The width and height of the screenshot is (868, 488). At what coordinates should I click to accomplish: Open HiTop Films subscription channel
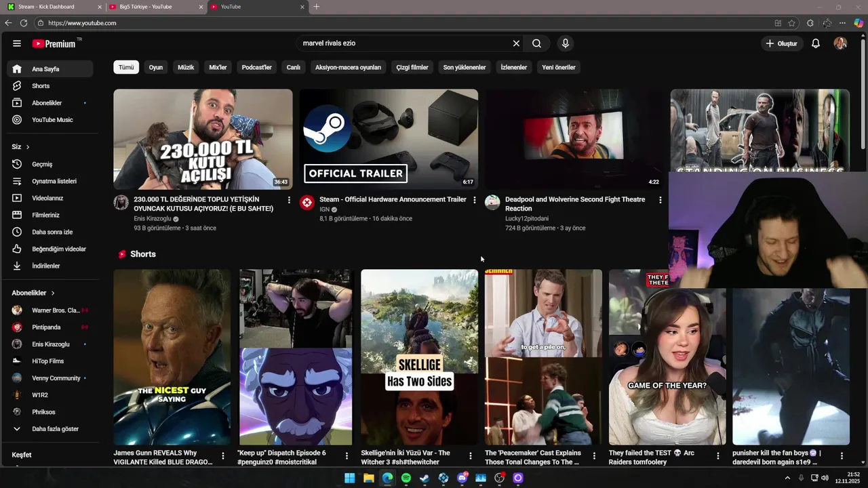pos(50,361)
